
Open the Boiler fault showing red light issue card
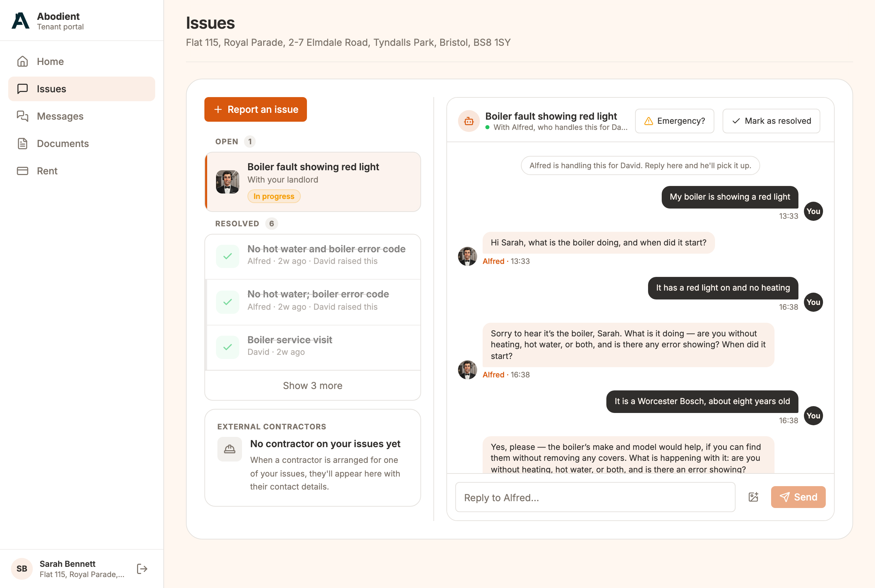pyautogui.click(x=313, y=182)
